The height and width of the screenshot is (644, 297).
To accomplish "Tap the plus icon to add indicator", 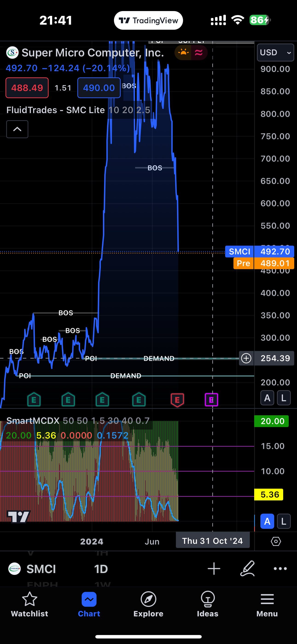I will pos(214,569).
